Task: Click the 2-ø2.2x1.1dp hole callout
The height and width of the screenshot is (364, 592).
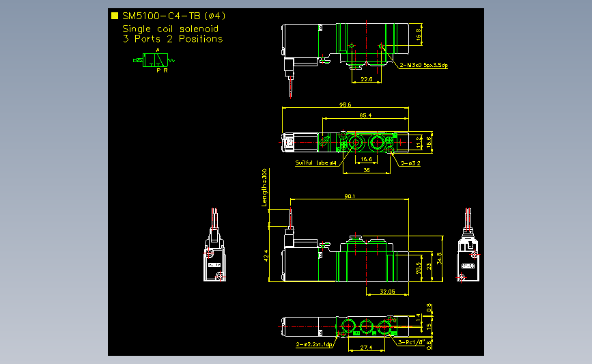Action: (x=314, y=344)
